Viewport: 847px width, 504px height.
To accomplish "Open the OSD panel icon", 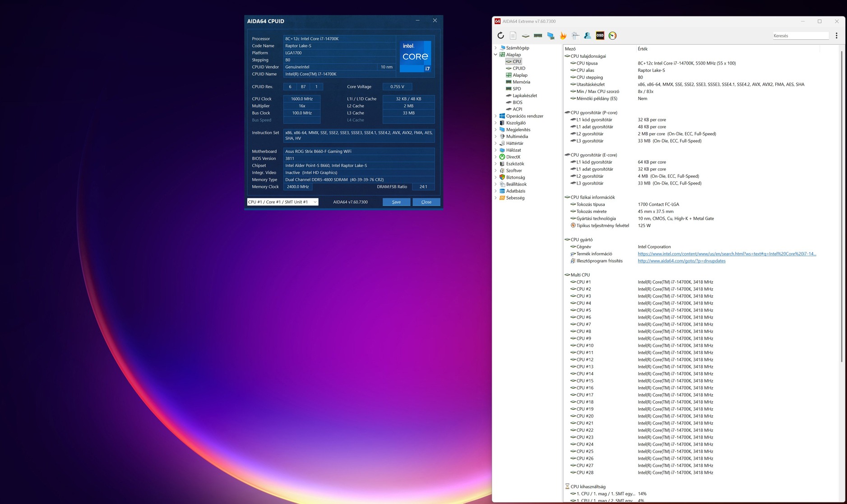I will 600,36.
